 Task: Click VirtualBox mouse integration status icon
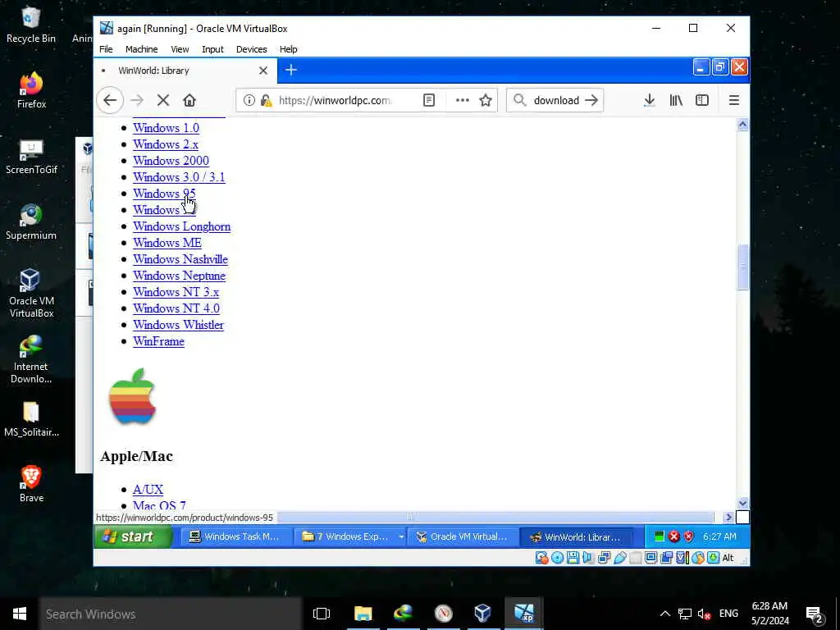[x=697, y=558]
